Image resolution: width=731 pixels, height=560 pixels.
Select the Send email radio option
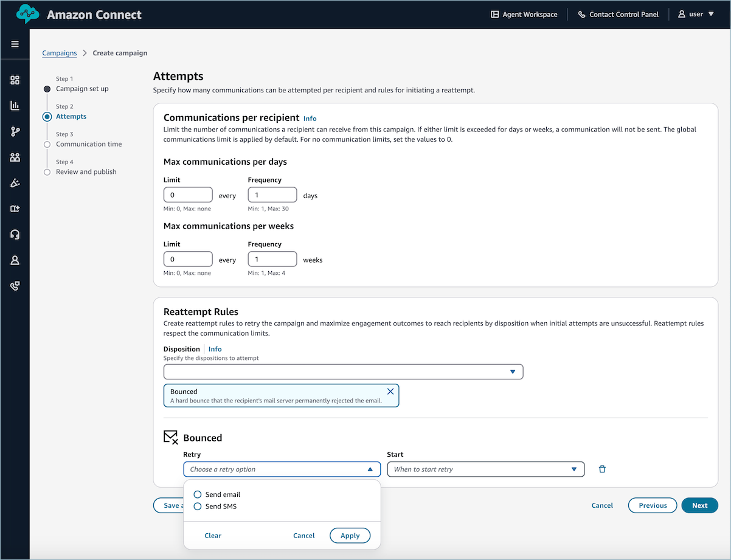(x=197, y=494)
